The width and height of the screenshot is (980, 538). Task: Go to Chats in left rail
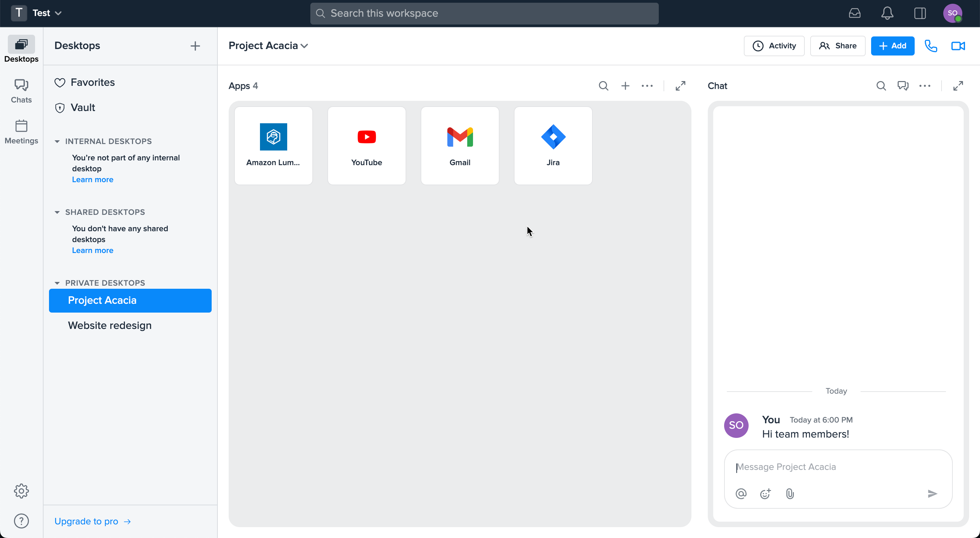tap(21, 91)
